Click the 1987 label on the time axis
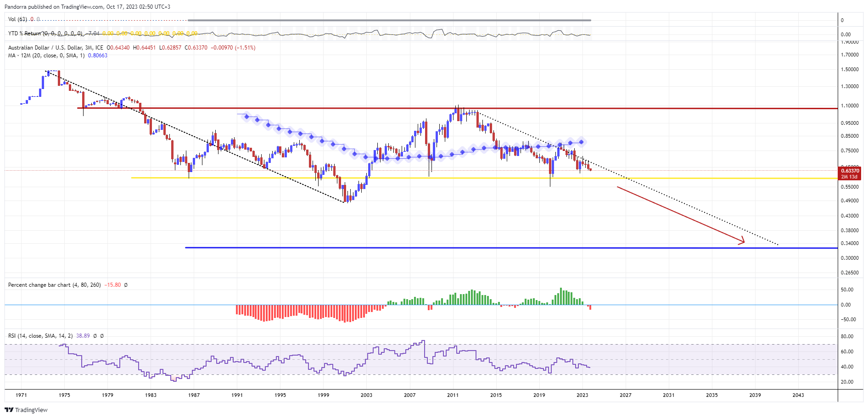The image size is (868, 418). click(194, 395)
